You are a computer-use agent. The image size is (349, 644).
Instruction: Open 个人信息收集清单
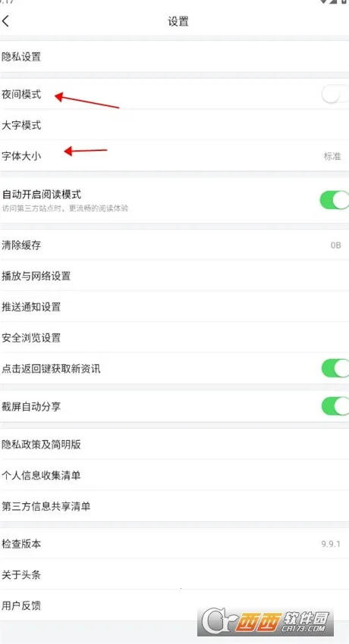(174, 475)
